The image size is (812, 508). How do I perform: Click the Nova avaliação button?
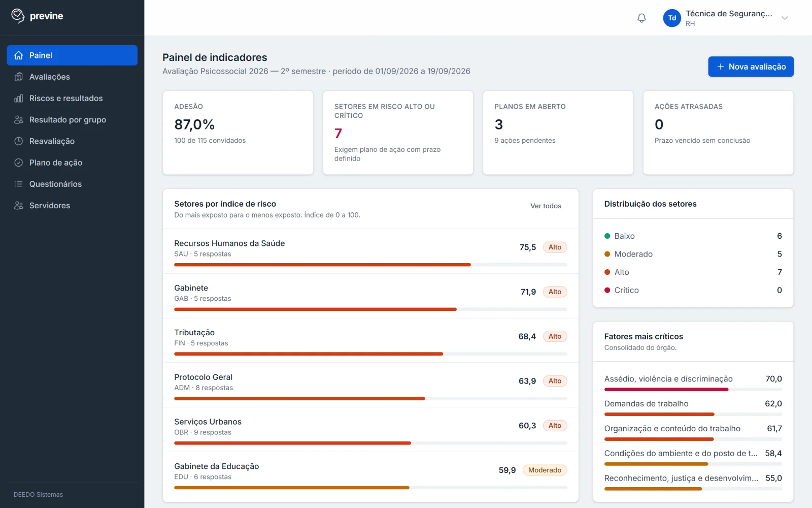coord(751,67)
